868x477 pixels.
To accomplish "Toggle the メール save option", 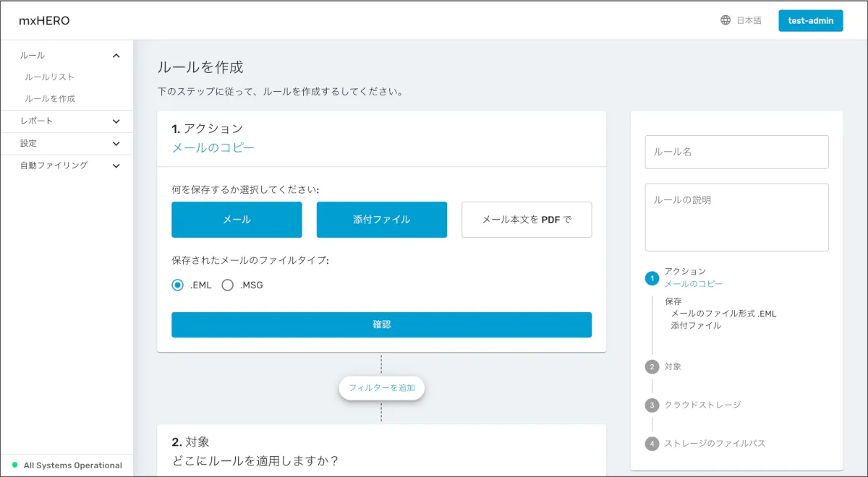I will (x=237, y=220).
